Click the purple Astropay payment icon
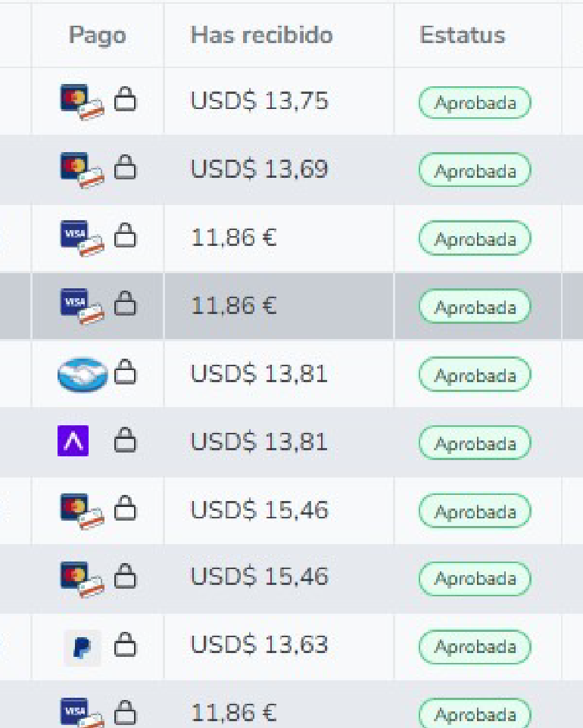This screenshot has width=583, height=728. [73, 441]
